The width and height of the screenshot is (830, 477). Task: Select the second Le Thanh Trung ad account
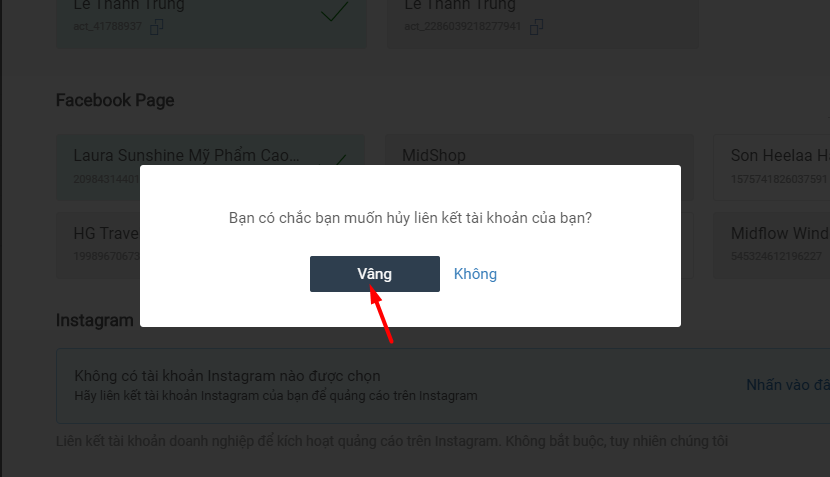[x=543, y=21]
